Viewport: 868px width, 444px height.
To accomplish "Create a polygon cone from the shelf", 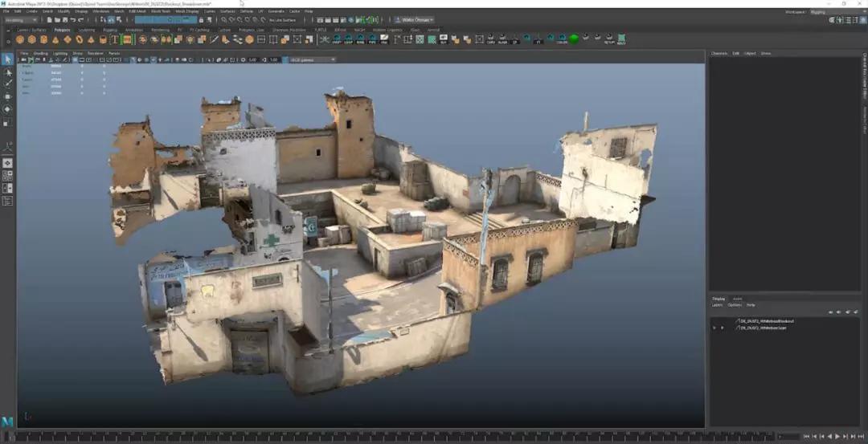I will (x=55, y=39).
